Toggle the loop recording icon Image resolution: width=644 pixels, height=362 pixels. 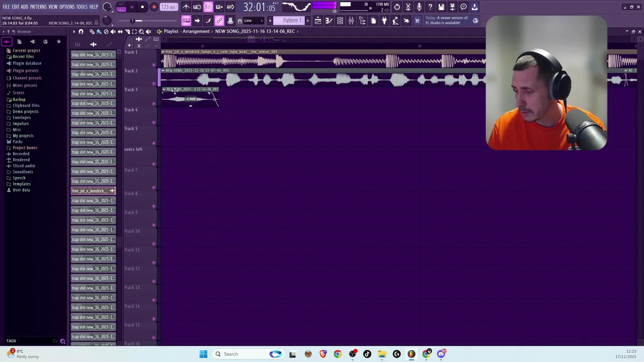click(x=230, y=7)
